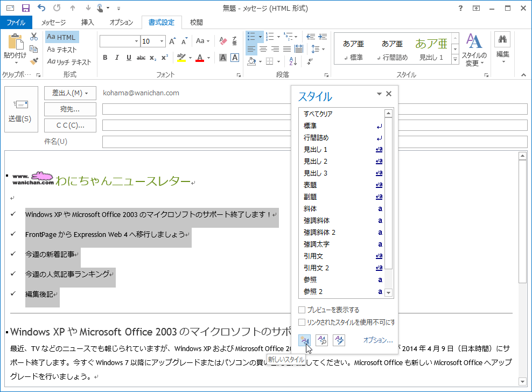Click the Save icon in quick access toolbar
The height and width of the screenshot is (392, 532).
[x=26, y=8]
